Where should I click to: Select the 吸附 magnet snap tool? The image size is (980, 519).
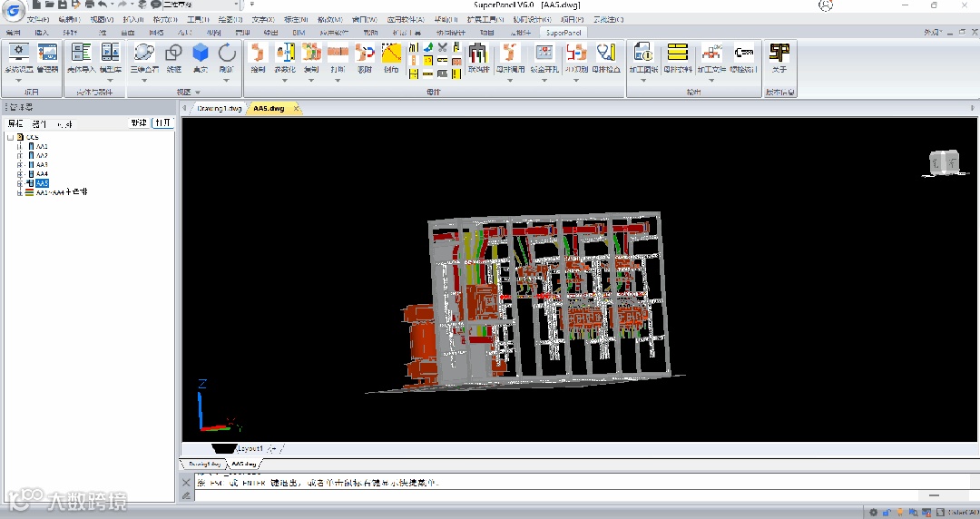[x=365, y=57]
